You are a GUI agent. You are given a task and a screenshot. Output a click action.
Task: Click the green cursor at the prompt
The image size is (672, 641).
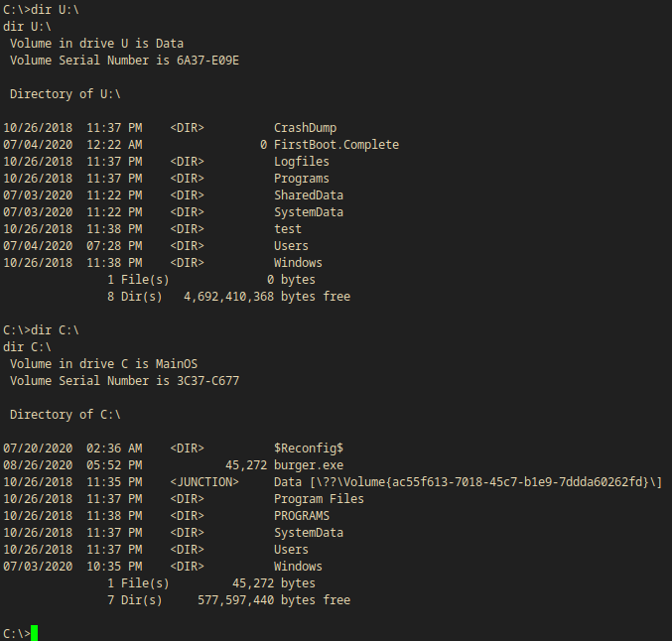tap(35, 633)
